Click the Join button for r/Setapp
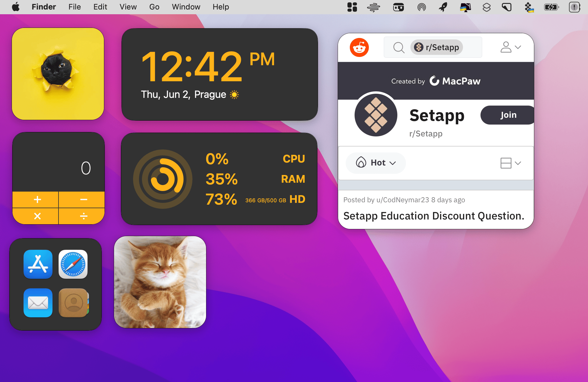This screenshot has width=588, height=382. [x=508, y=115]
